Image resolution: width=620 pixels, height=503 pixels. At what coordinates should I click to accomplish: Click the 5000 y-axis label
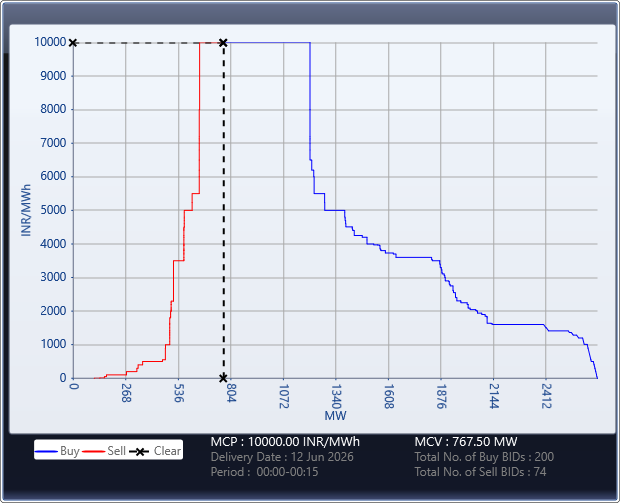pyautogui.click(x=53, y=210)
